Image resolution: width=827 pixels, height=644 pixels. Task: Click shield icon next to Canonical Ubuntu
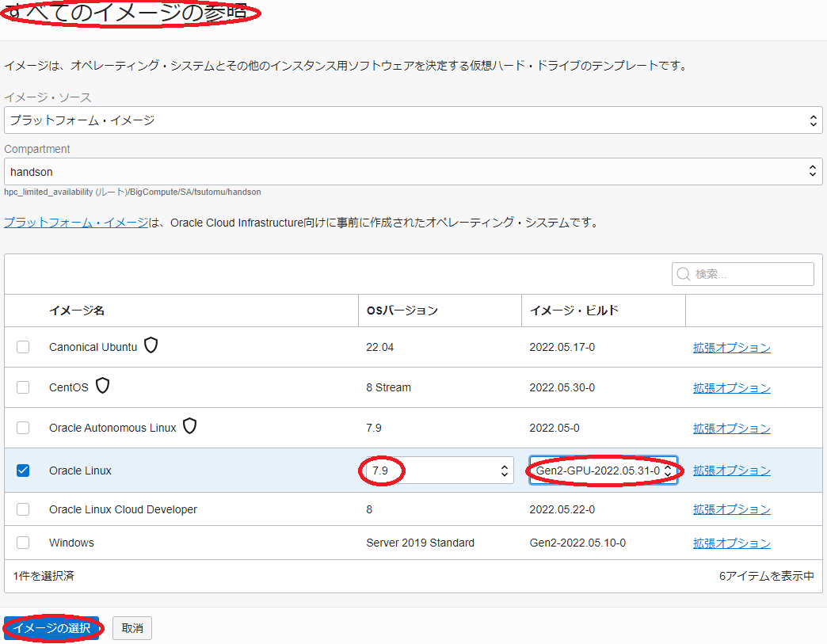[x=151, y=346]
